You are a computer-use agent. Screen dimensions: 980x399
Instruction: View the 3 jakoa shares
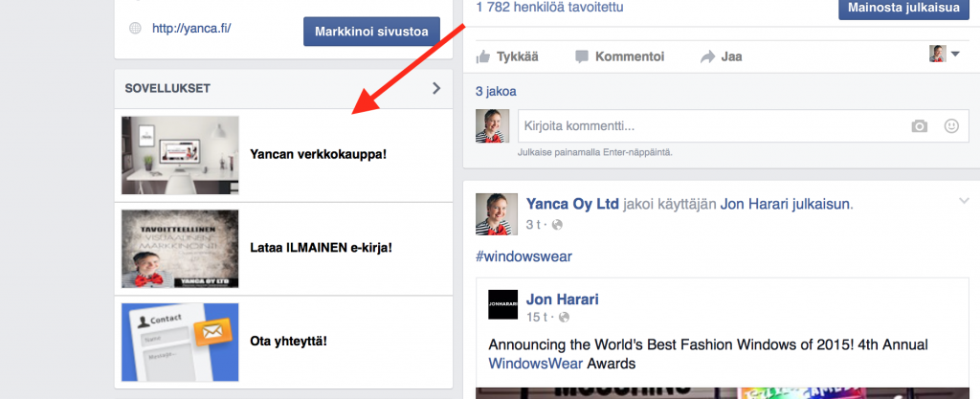point(496,92)
